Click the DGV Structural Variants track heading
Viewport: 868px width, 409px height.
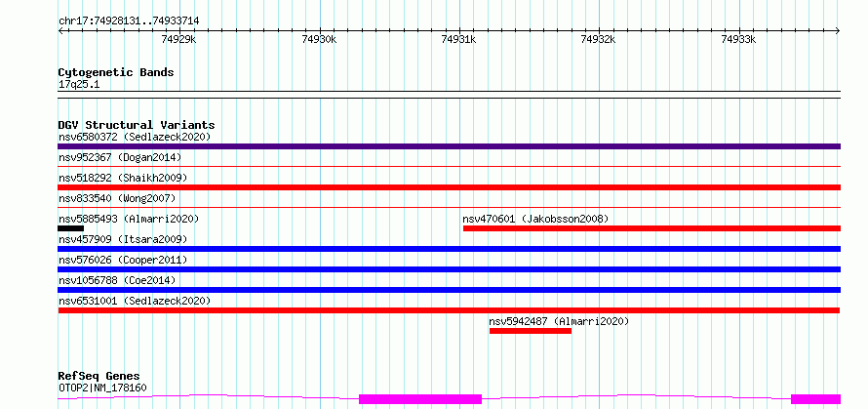137,125
